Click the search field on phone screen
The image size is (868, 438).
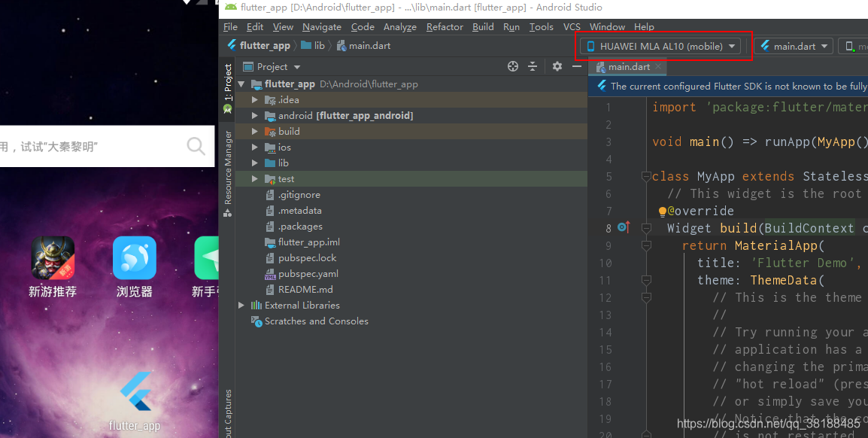[107, 146]
